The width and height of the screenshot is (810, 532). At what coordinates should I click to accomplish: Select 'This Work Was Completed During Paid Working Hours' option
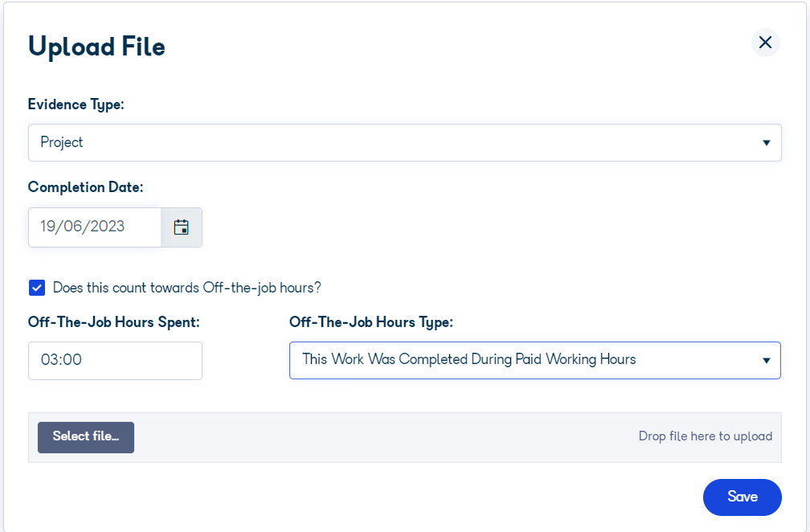tap(469, 360)
